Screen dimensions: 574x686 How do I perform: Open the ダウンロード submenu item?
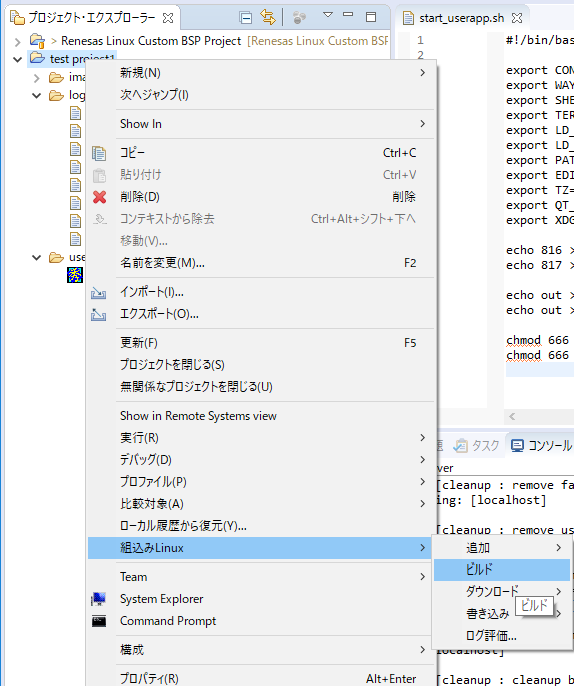click(502, 592)
